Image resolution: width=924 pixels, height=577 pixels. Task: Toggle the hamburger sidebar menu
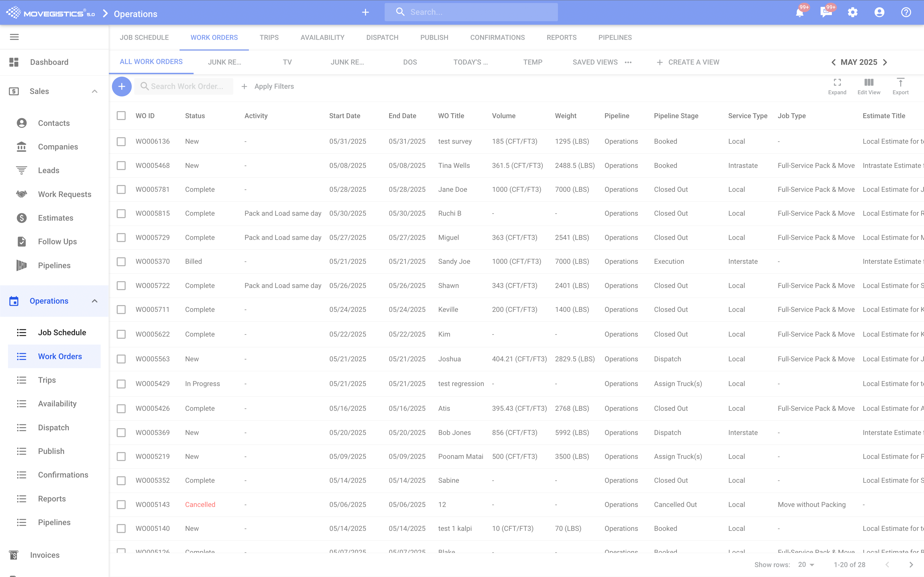(14, 37)
